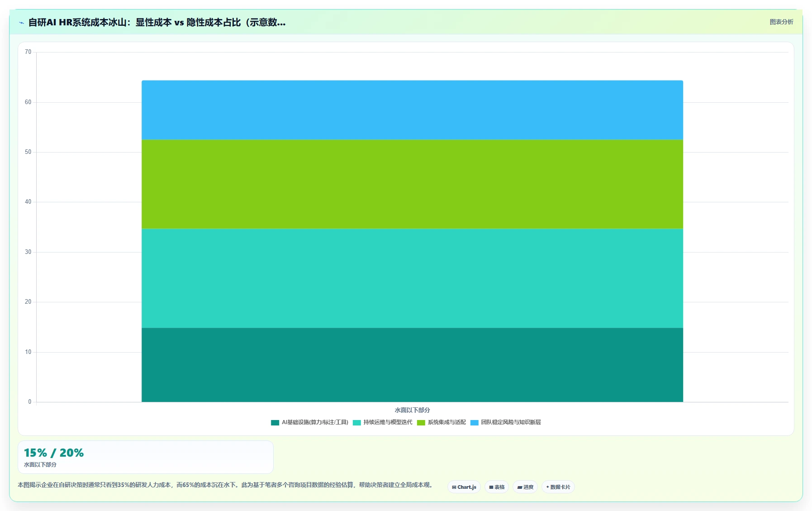Hide AI基础设施(算力/标注/工具) legend label
Viewport: 812px width, 511px height.
click(315, 422)
